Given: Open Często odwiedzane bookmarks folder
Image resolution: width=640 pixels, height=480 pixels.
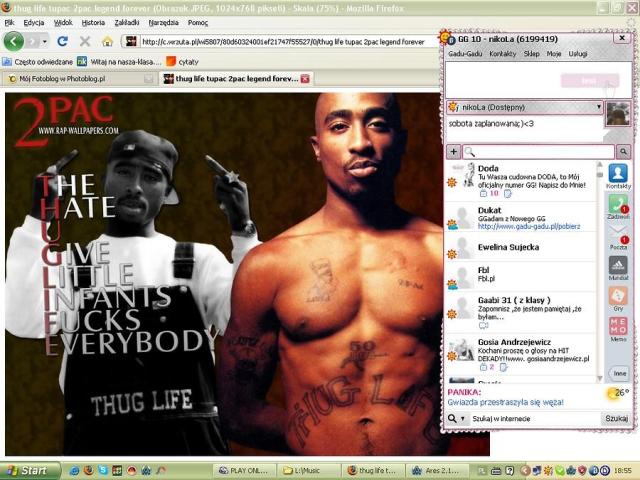Looking at the screenshot, I should [x=38, y=62].
